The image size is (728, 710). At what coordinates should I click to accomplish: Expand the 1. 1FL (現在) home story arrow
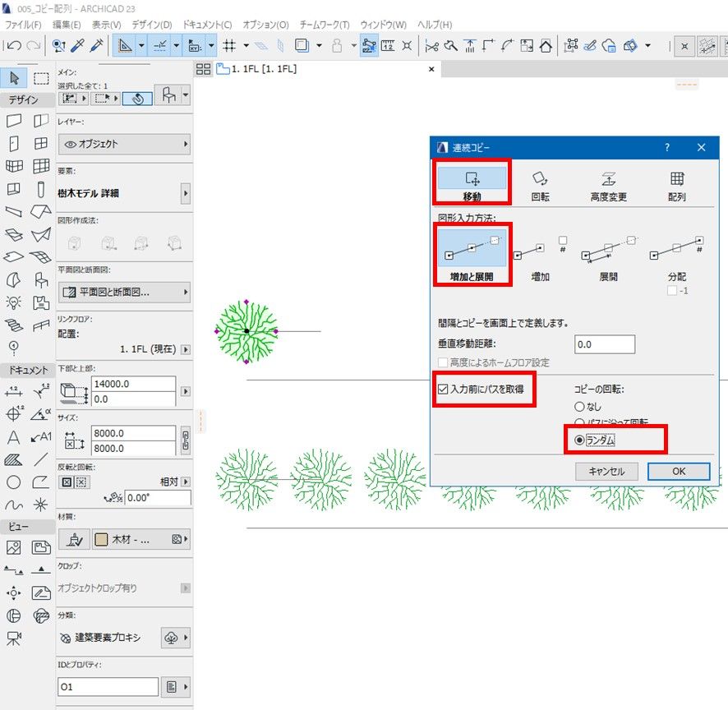coord(185,349)
